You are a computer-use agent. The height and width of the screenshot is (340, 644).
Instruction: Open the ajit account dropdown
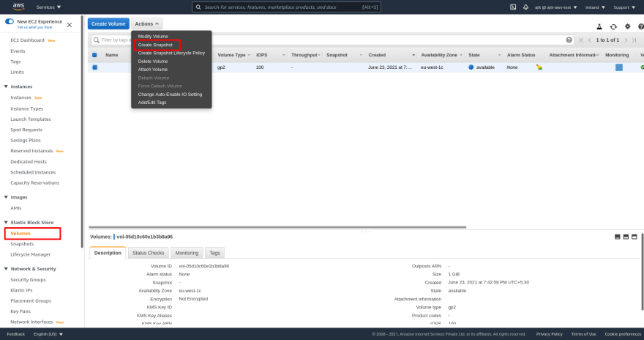pos(555,7)
